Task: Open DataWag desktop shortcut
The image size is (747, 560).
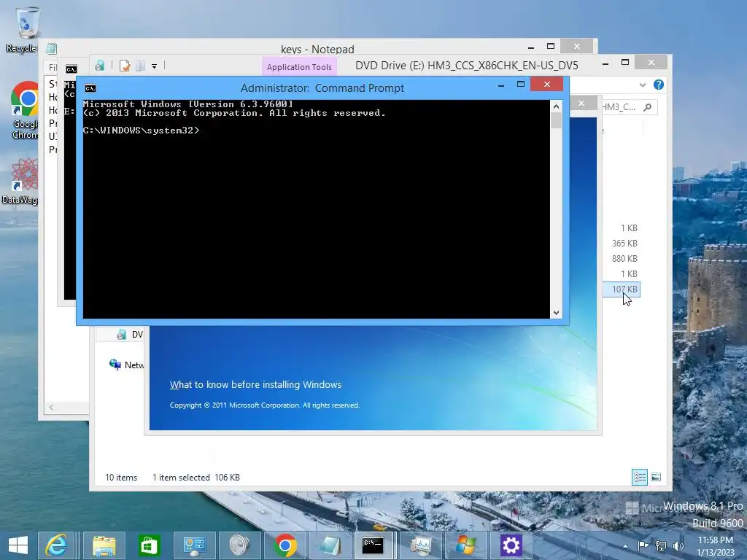Action: [21, 182]
